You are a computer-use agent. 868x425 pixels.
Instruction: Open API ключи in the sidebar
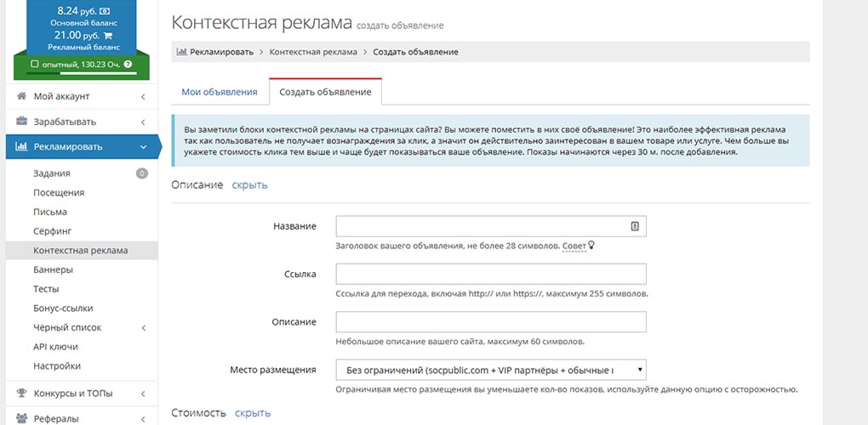pyautogui.click(x=55, y=347)
